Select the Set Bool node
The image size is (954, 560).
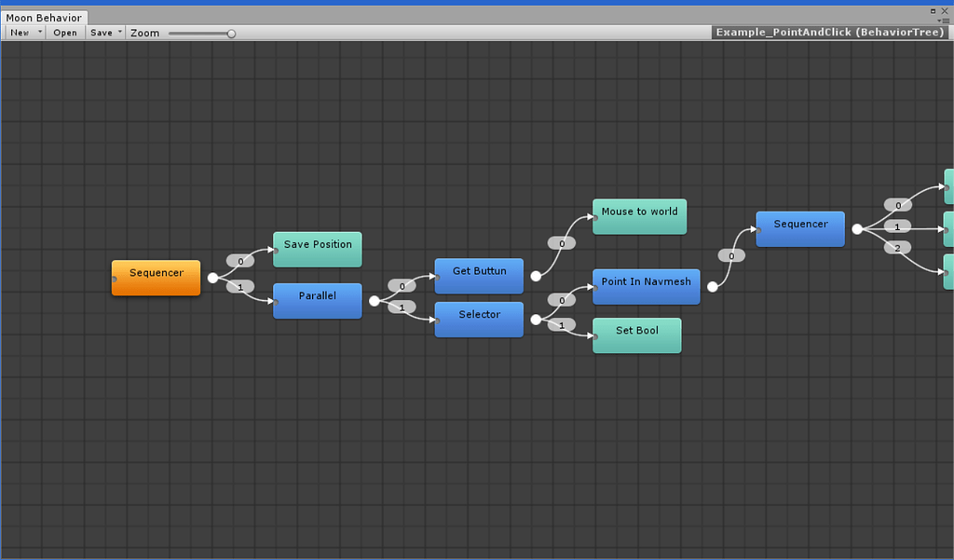click(636, 335)
